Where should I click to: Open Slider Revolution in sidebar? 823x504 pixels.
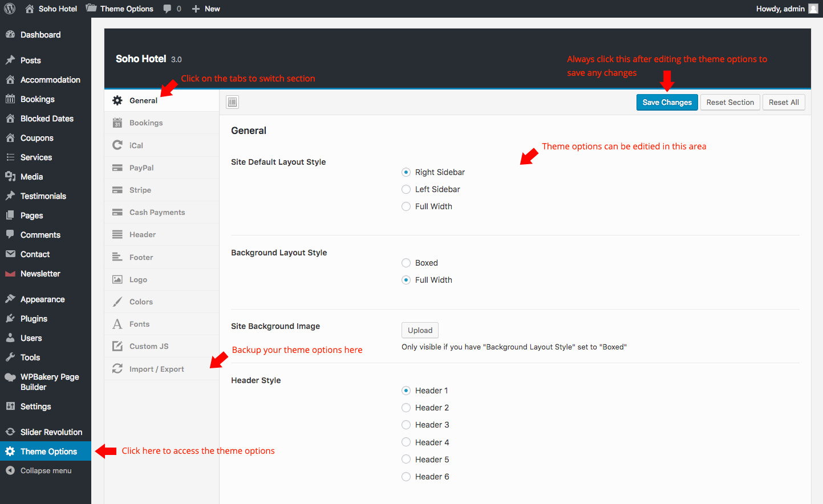tap(51, 432)
